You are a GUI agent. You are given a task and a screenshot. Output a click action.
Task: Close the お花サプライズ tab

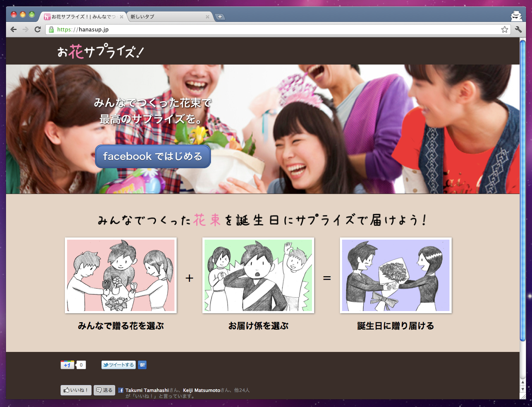click(122, 17)
